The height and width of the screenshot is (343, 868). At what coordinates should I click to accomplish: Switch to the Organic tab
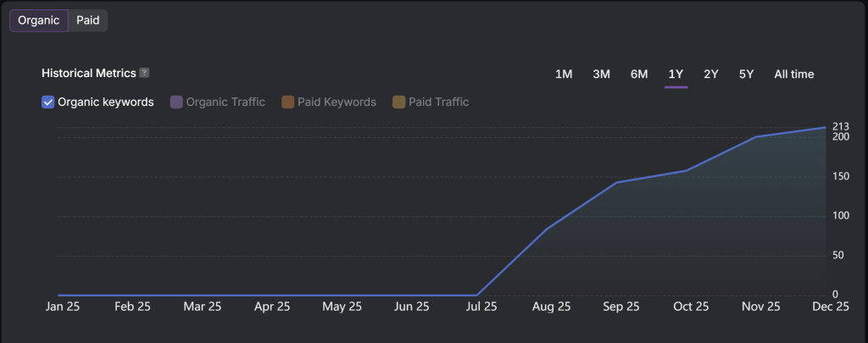(x=38, y=20)
